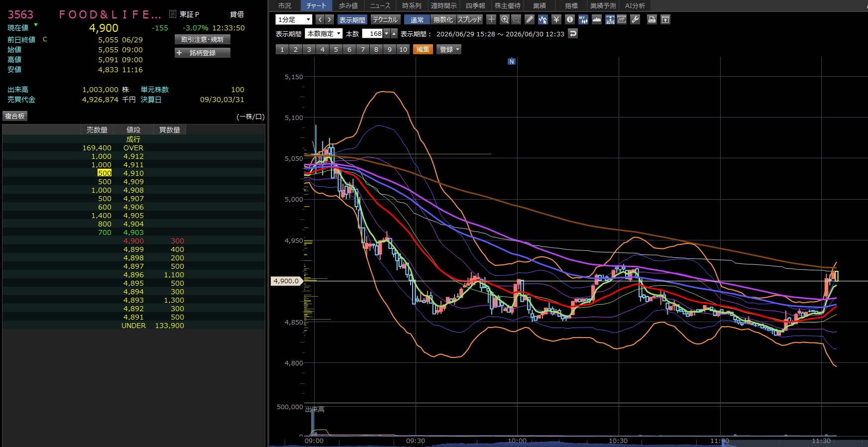
Task: Toggle the スプレッド chart mode
Action: 469,19
